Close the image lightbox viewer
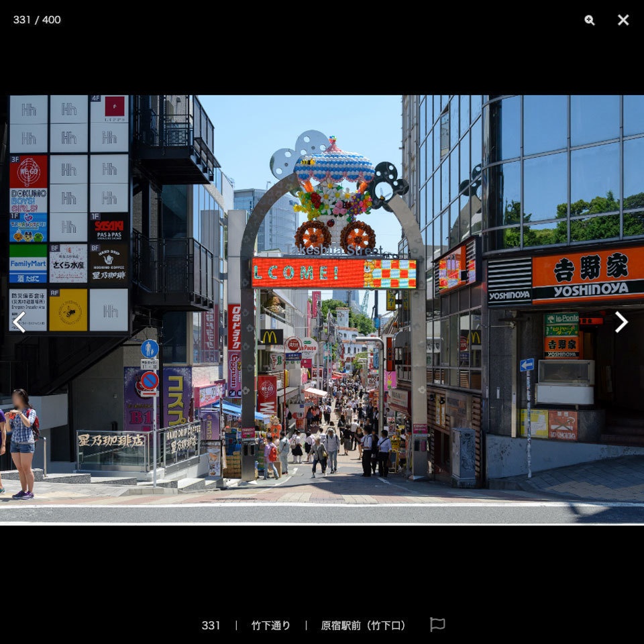This screenshot has height=644, width=644. 623,20
